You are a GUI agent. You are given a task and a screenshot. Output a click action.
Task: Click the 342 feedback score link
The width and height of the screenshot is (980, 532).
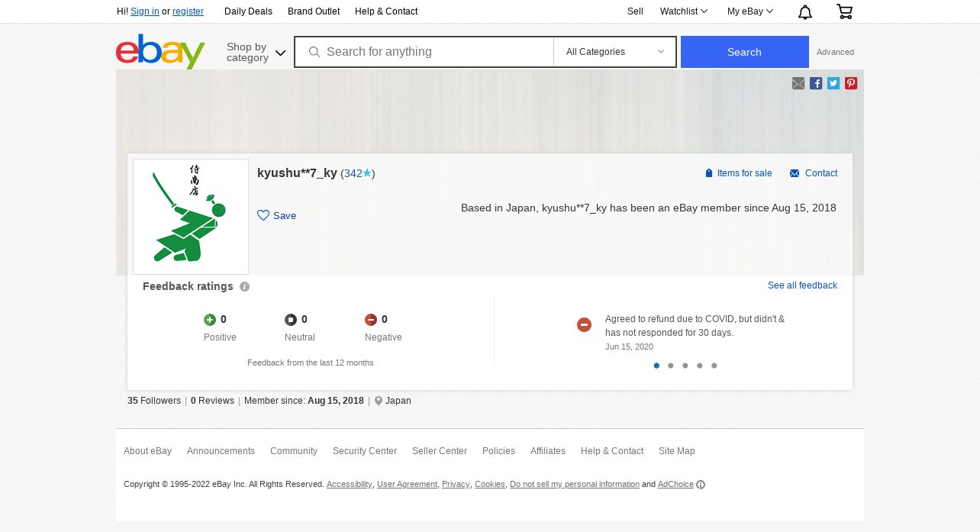click(x=353, y=173)
